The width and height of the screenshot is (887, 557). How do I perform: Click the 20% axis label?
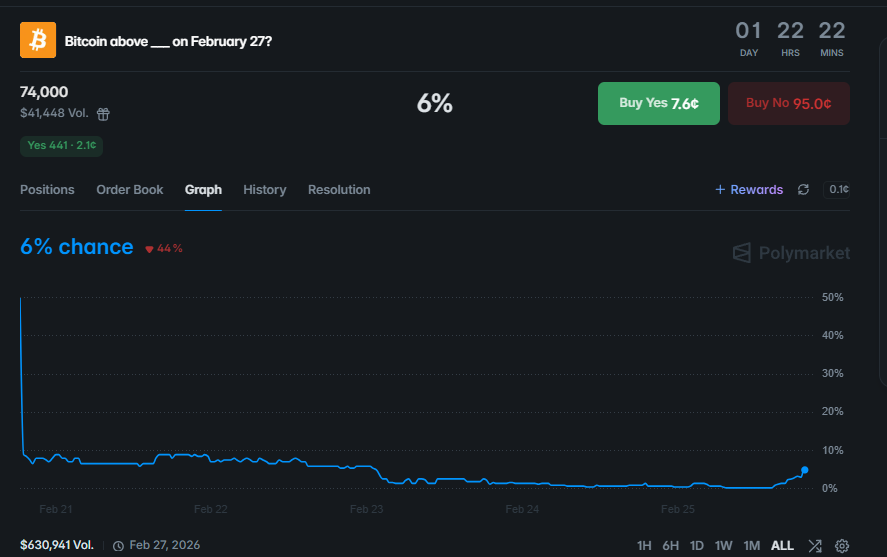pyautogui.click(x=832, y=412)
